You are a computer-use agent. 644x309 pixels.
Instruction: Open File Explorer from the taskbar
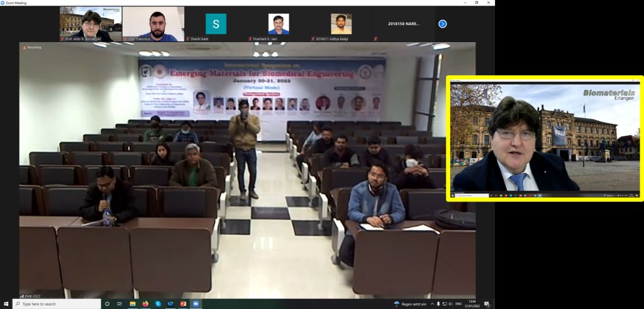point(133,304)
